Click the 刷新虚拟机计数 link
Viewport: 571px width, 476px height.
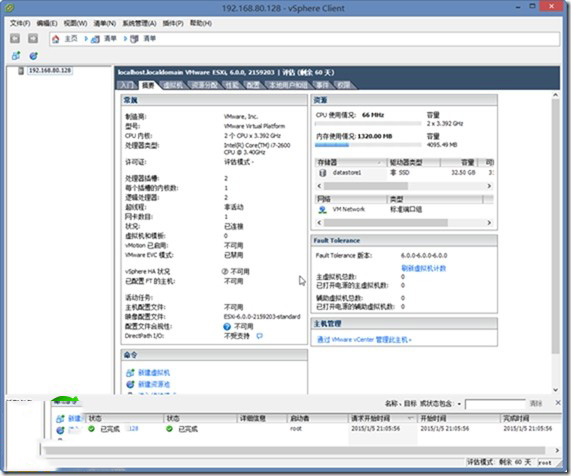point(424,268)
